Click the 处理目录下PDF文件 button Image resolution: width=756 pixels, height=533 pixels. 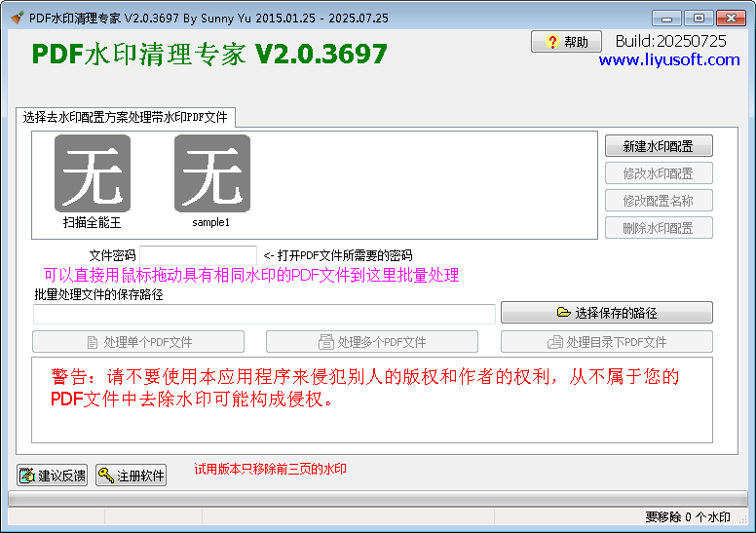607,342
